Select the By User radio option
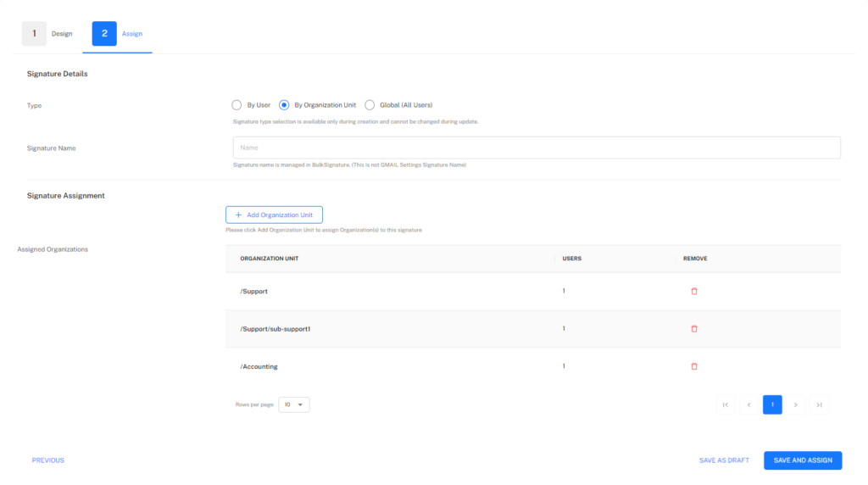The image size is (868, 485). 236,105
